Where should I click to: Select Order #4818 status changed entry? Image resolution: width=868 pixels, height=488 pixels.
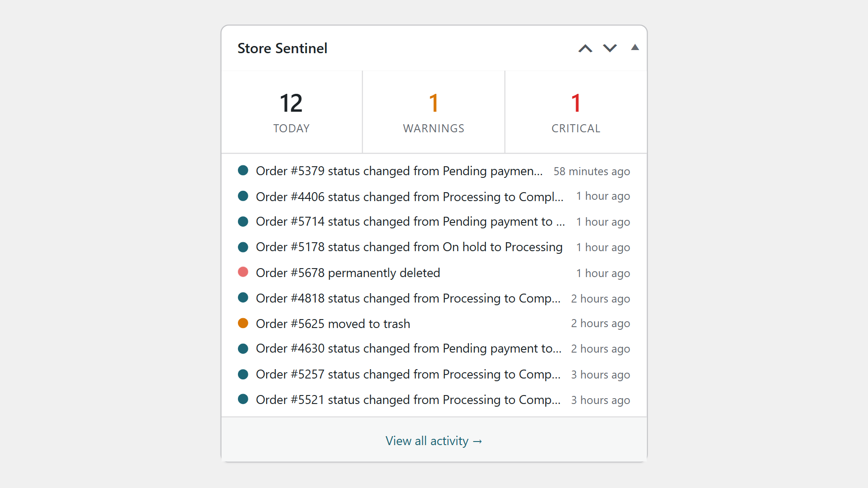(x=434, y=298)
